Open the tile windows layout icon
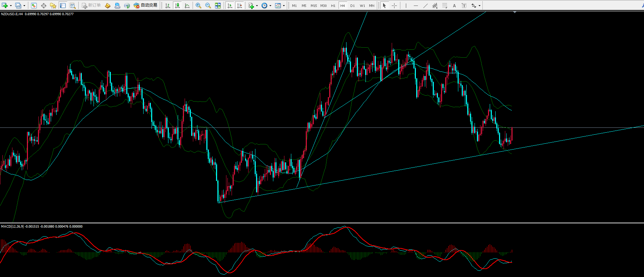The height and width of the screenshot is (277, 644). [x=218, y=6]
